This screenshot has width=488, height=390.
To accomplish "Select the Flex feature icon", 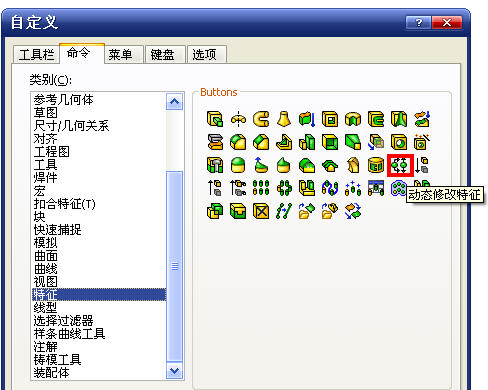I will click(x=353, y=165).
